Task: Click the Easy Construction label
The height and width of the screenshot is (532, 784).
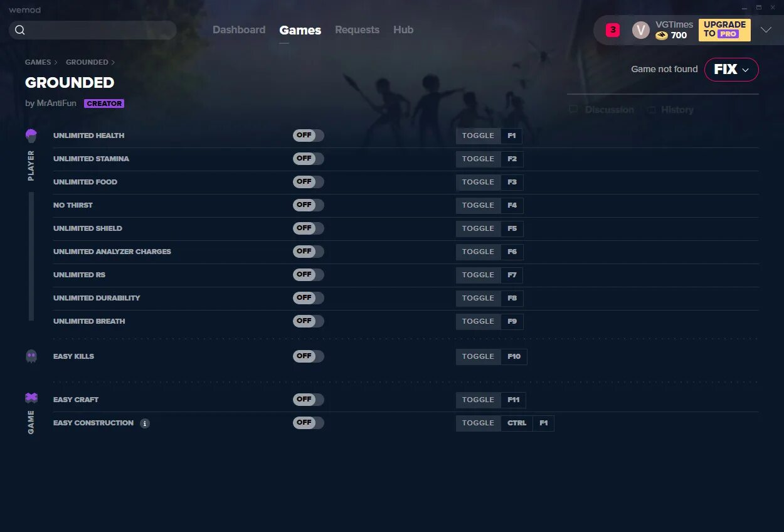Action: tap(93, 423)
